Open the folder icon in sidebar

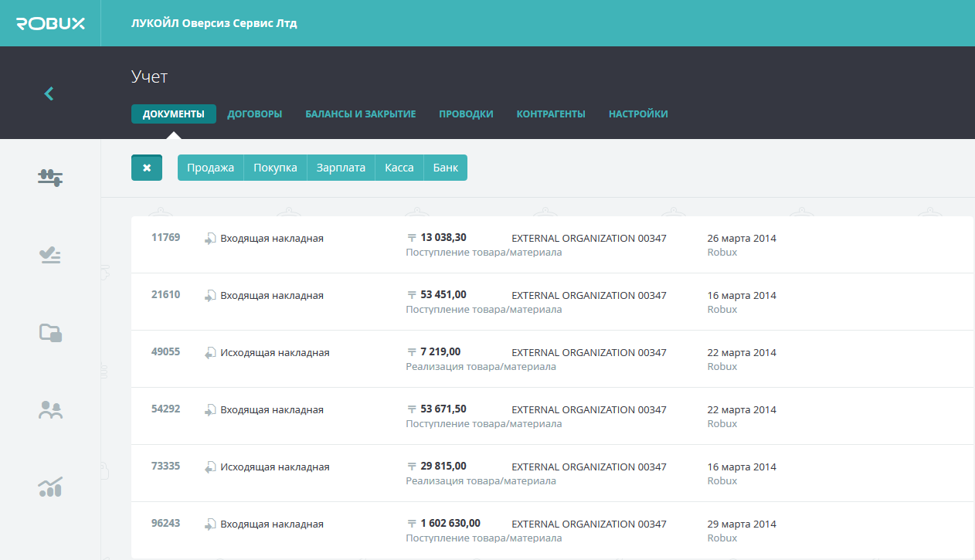[x=50, y=332]
